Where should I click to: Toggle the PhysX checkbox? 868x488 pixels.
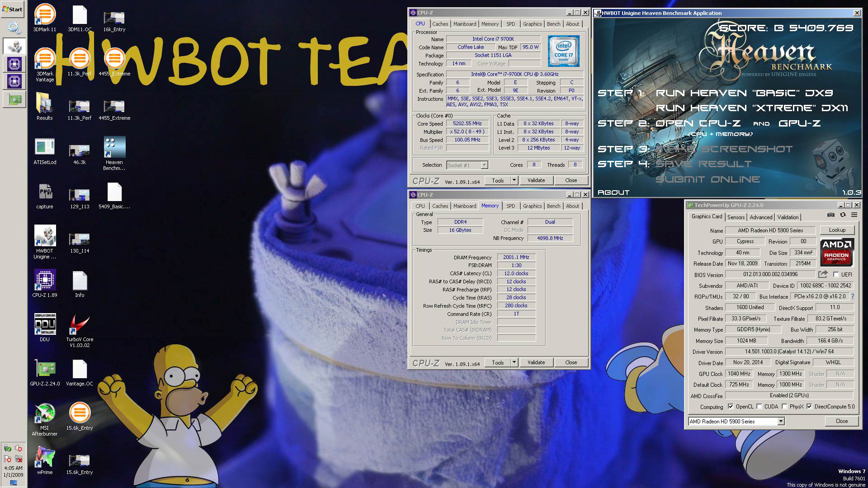[784, 407]
